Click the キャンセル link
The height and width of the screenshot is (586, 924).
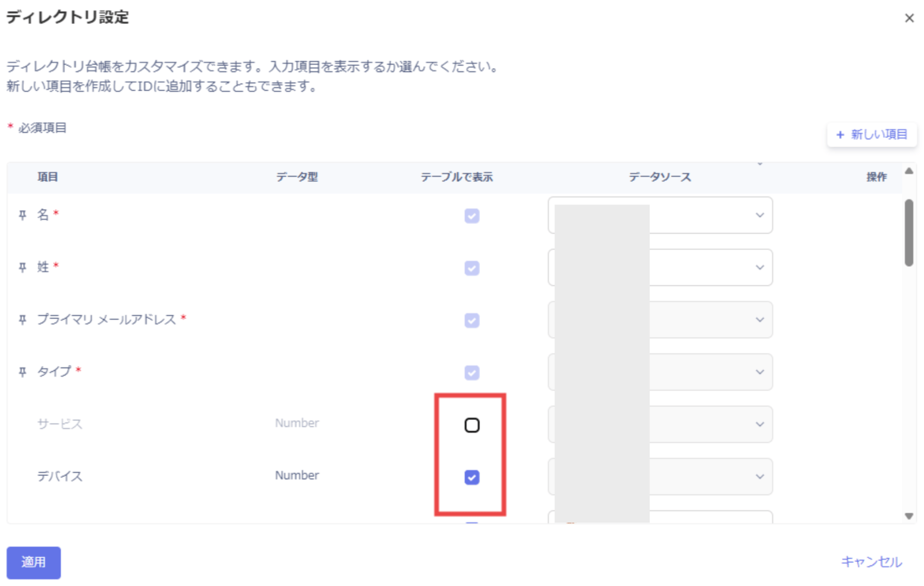(x=871, y=562)
